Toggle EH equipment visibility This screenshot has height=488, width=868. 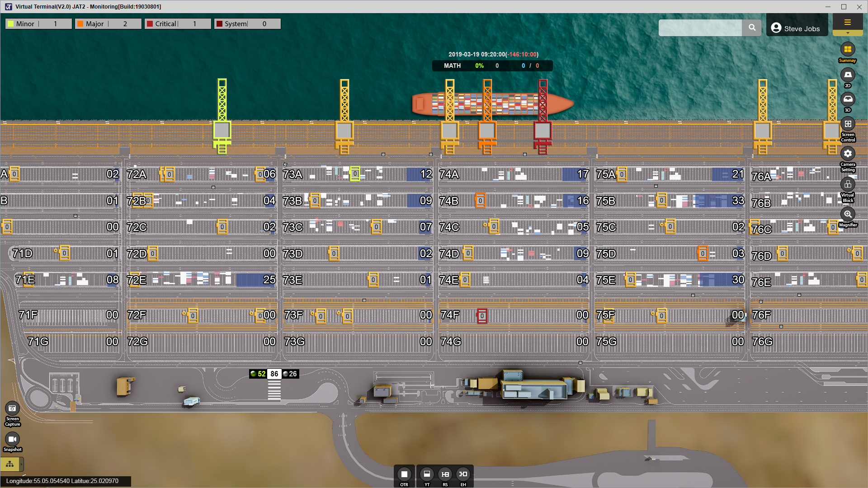[463, 474]
